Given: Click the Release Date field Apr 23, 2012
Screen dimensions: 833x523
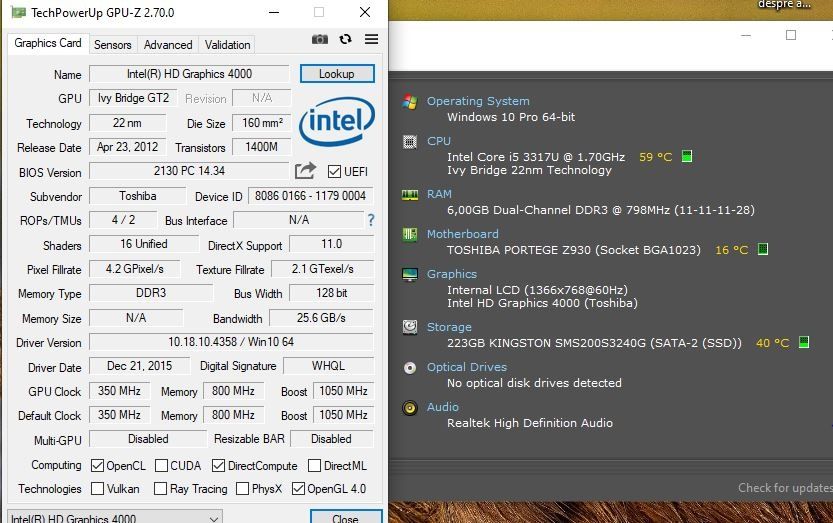Looking at the screenshot, I should pos(128,147).
